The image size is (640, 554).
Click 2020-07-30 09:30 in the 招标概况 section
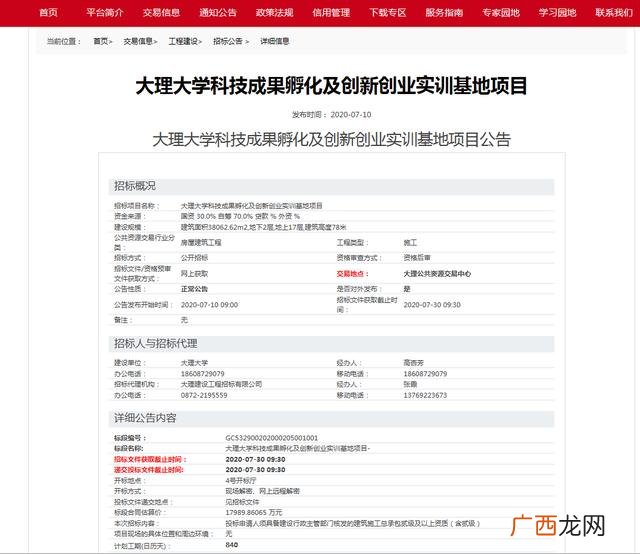pyautogui.click(x=432, y=305)
